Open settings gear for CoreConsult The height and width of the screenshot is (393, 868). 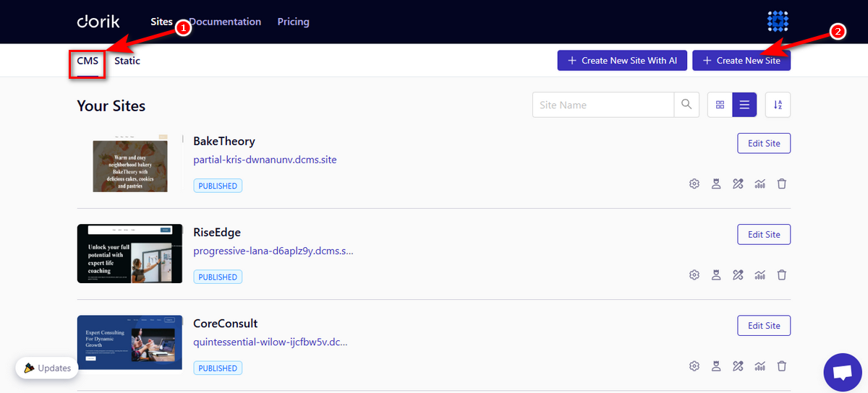click(x=694, y=366)
